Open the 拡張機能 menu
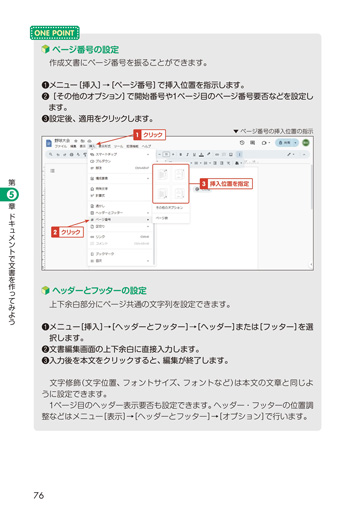This screenshot has width=361, height=510. pyautogui.click(x=132, y=146)
